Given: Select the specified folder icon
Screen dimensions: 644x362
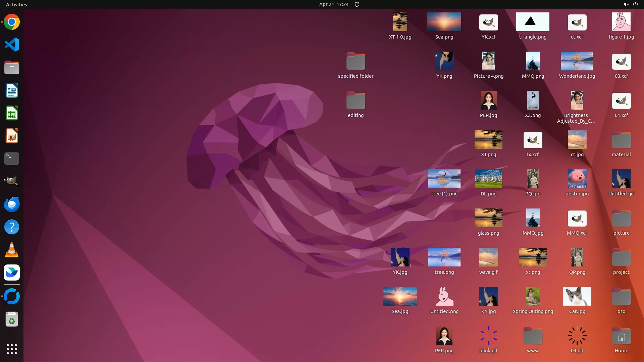Looking at the screenshot, I should (x=356, y=62).
